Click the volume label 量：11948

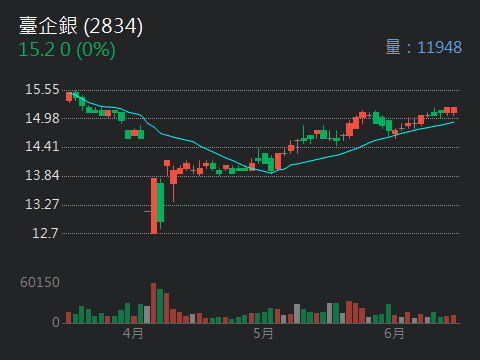point(424,47)
